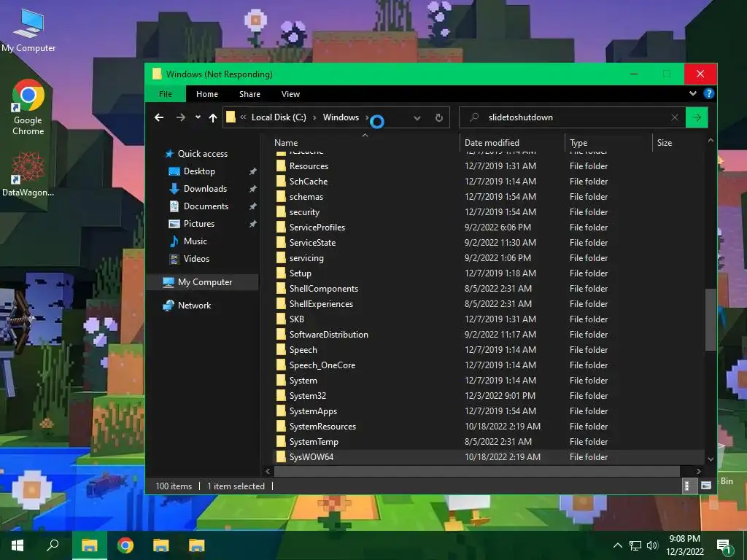Screen dimensions: 747x560
Task: Select the security folder
Action: click(304, 212)
